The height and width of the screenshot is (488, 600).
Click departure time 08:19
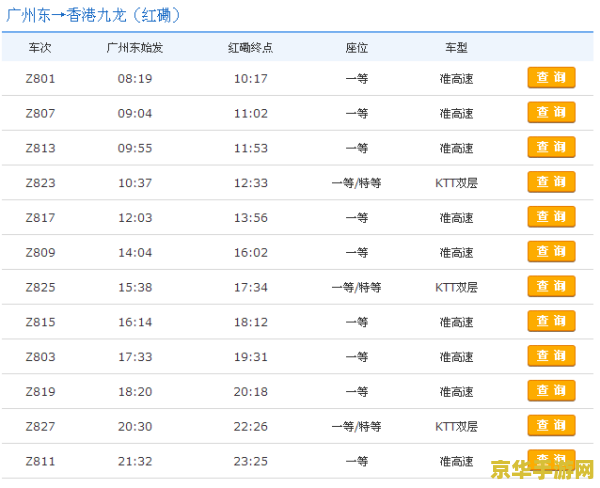(x=135, y=79)
